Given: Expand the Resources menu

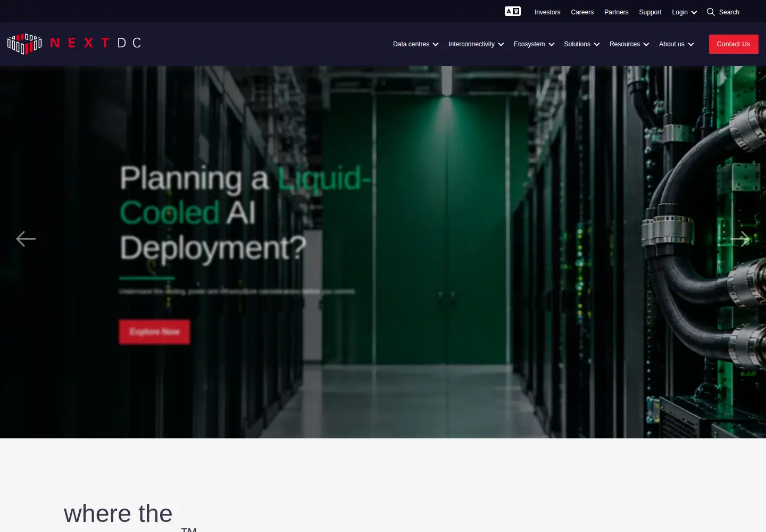Looking at the screenshot, I should pos(629,44).
